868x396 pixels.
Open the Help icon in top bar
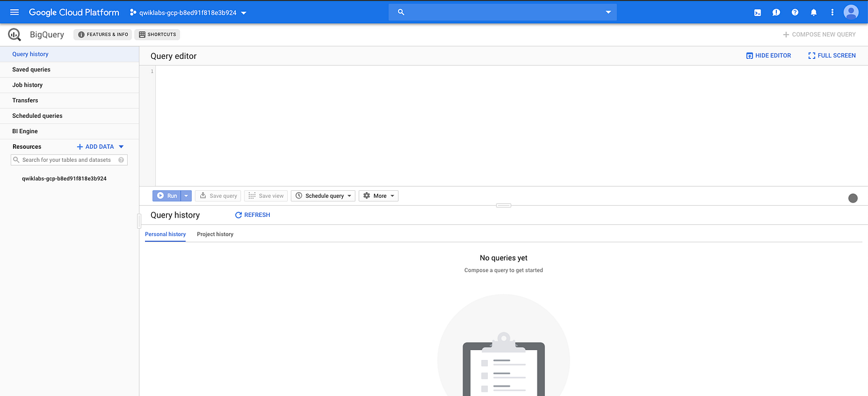pos(795,12)
